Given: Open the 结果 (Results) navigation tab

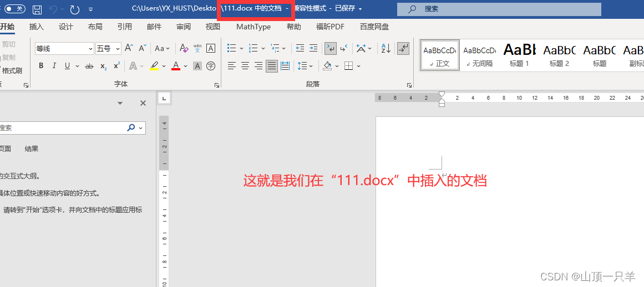Looking at the screenshot, I should pyautogui.click(x=31, y=149).
